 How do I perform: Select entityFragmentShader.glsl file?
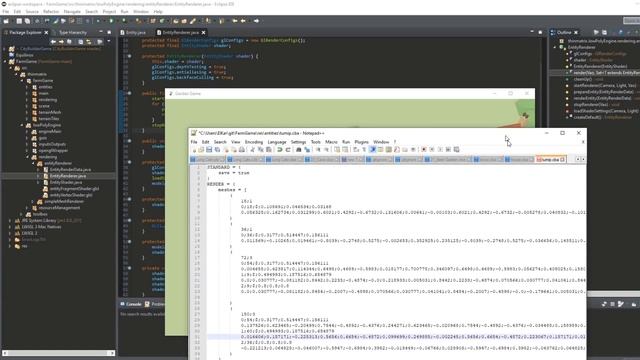pyautogui.click(x=74, y=189)
